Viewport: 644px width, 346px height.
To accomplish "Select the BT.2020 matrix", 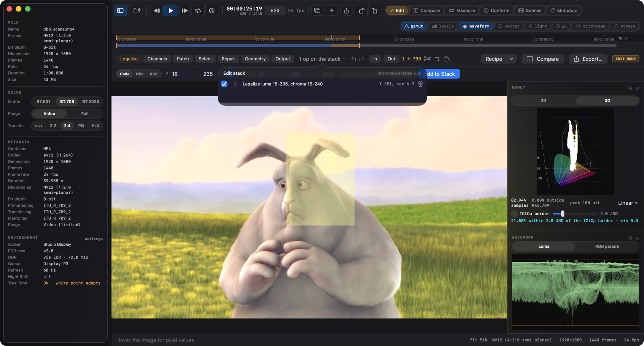I will point(91,102).
